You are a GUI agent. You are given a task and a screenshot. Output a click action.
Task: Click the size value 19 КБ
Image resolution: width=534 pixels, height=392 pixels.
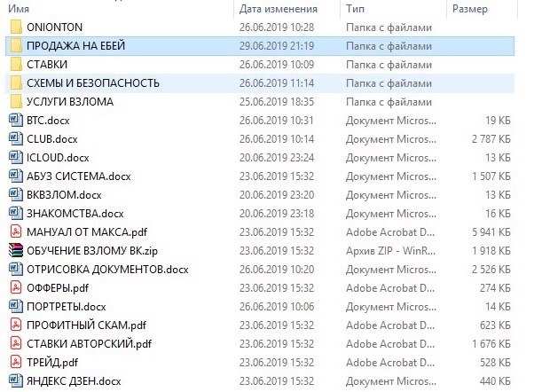click(x=498, y=121)
